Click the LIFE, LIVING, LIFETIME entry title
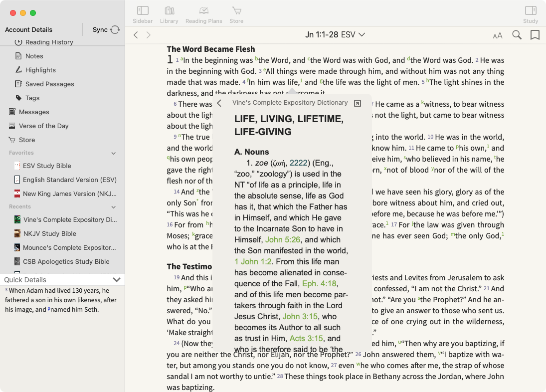The image size is (546, 392). 289,125
